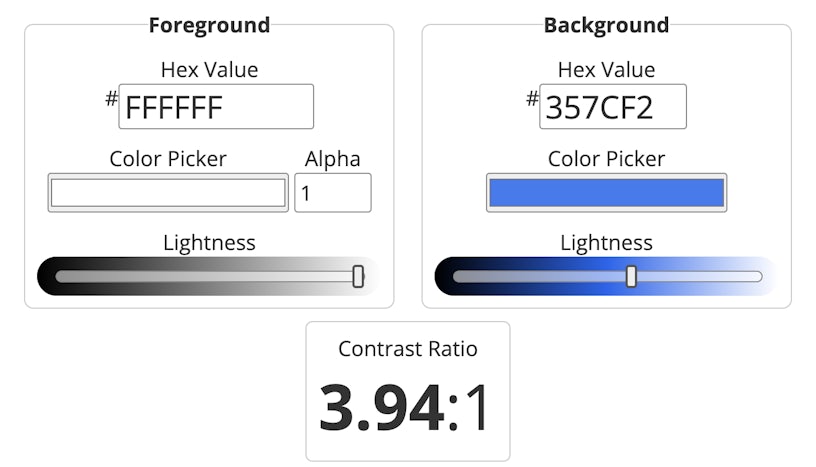Click the Background "Lightness" label
This screenshot has width=816, height=467.
[606, 243]
